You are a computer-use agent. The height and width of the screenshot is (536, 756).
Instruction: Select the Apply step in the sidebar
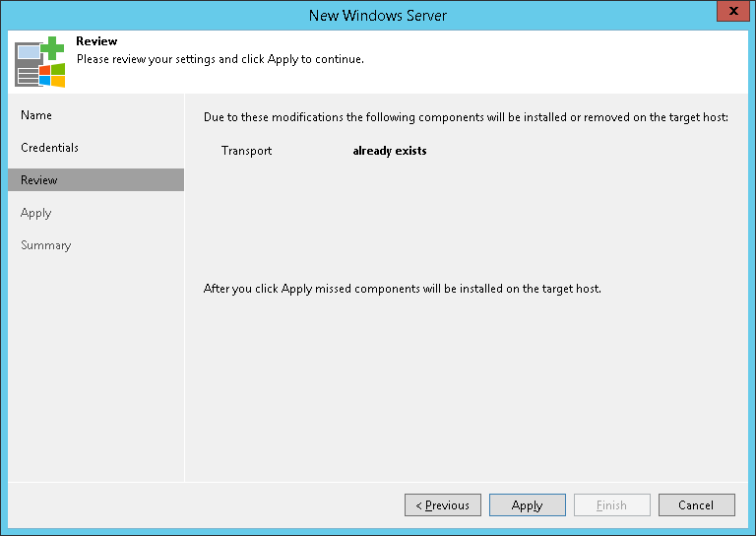[x=35, y=213]
